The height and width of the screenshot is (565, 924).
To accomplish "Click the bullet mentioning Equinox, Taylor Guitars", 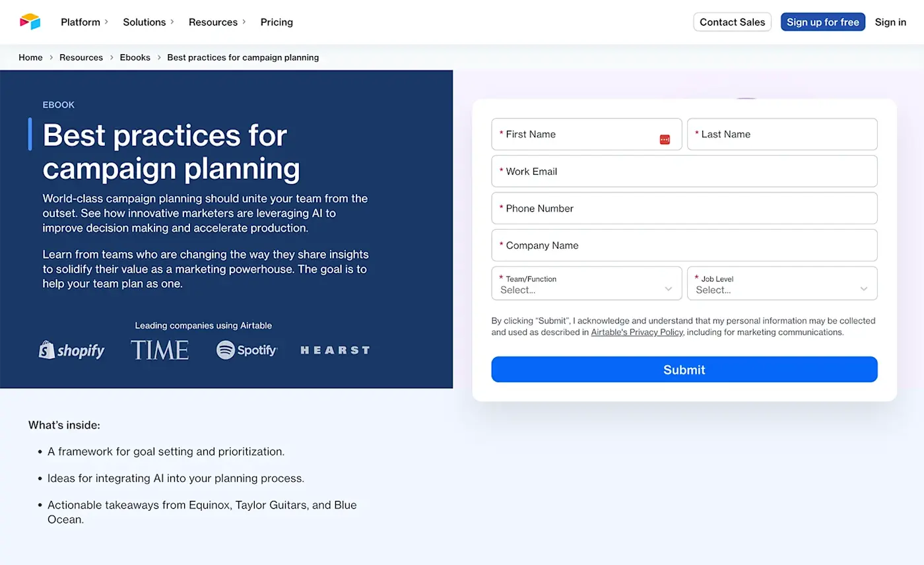I will pyautogui.click(x=202, y=512).
